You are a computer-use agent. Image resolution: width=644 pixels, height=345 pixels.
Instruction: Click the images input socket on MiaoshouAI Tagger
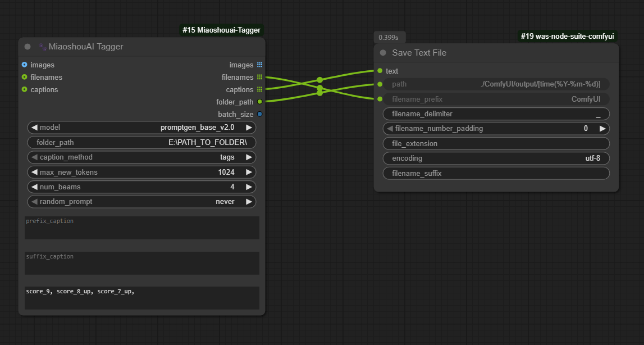point(24,65)
